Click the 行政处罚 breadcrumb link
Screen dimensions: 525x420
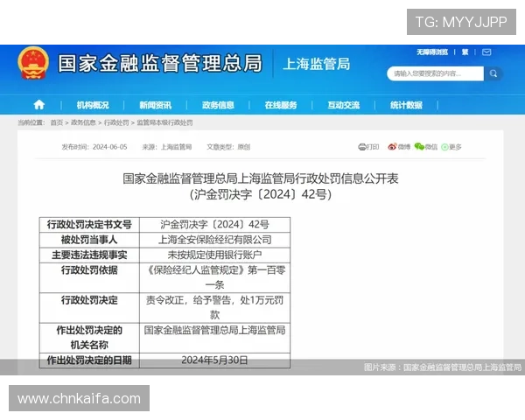[x=116, y=122]
